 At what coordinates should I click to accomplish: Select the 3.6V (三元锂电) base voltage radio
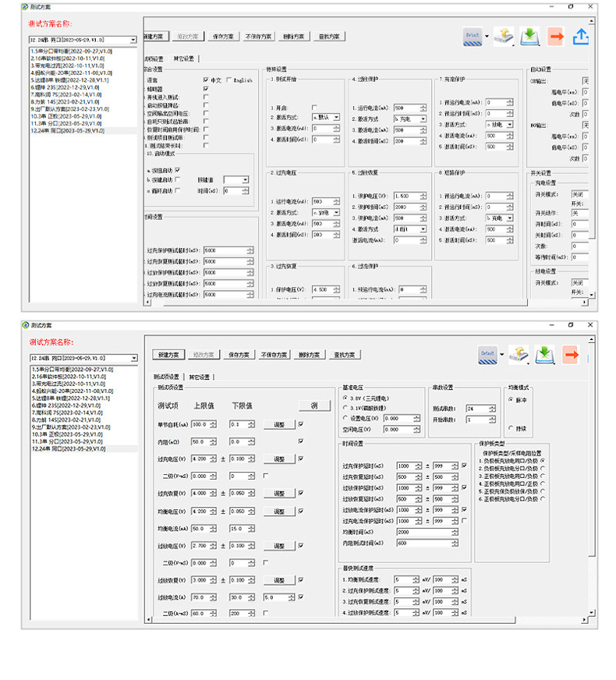point(345,398)
